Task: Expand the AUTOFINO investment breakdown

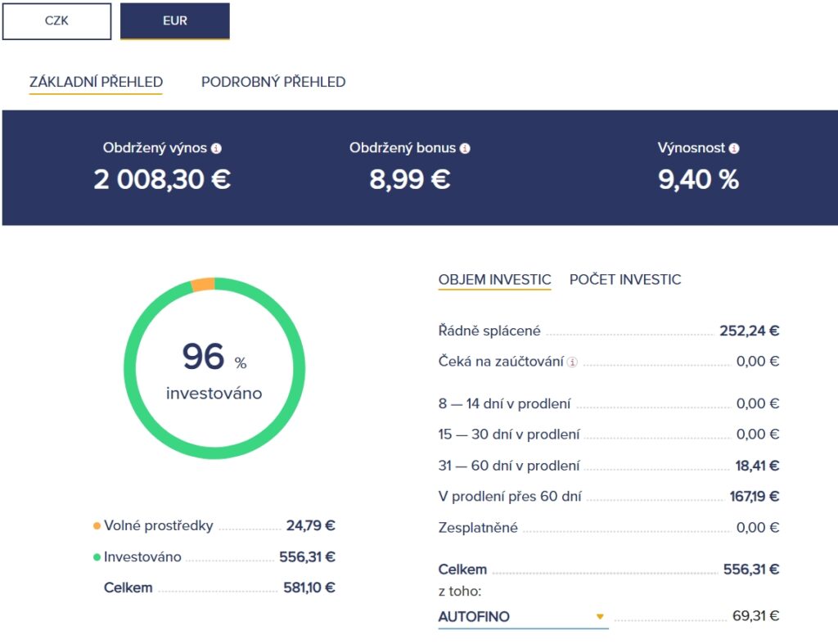Action: pyautogui.click(x=601, y=616)
